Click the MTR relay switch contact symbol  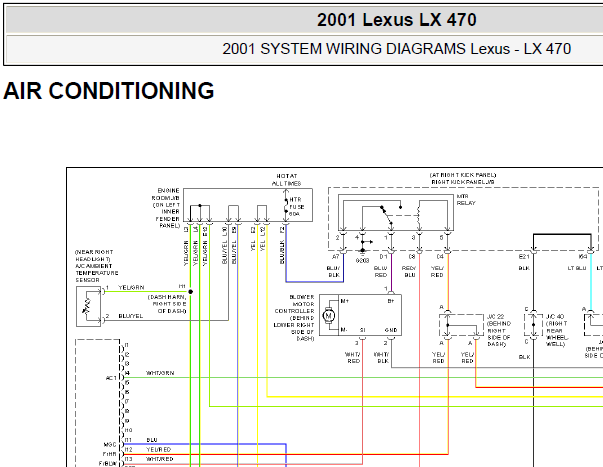click(387, 215)
